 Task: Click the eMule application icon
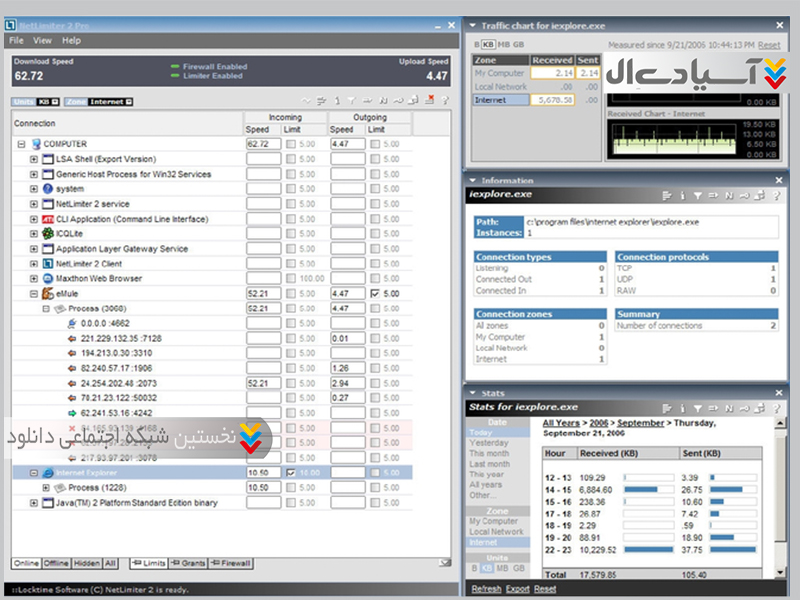click(x=47, y=294)
